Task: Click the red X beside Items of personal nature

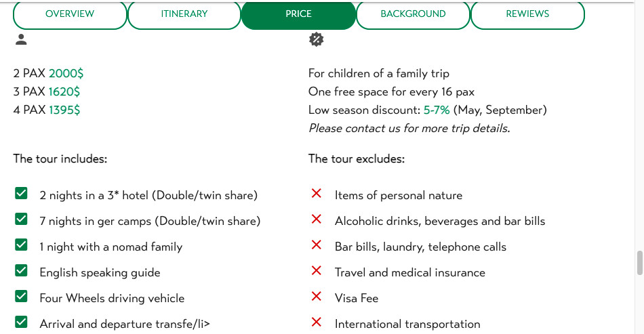Action: coord(316,194)
